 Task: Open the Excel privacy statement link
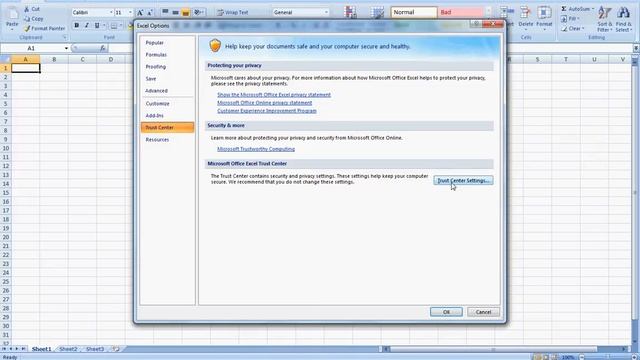pos(274,95)
